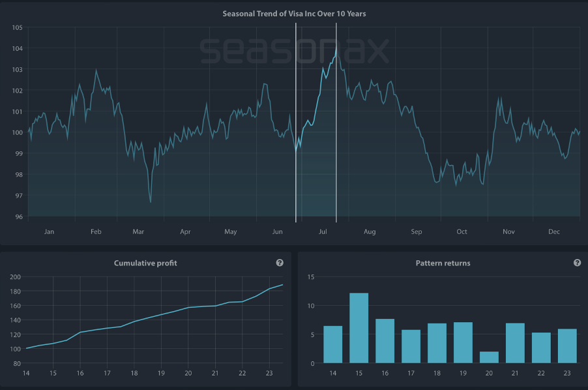Select the Pattern returns bar for year 14
This screenshot has height=390, width=588.
(x=333, y=344)
